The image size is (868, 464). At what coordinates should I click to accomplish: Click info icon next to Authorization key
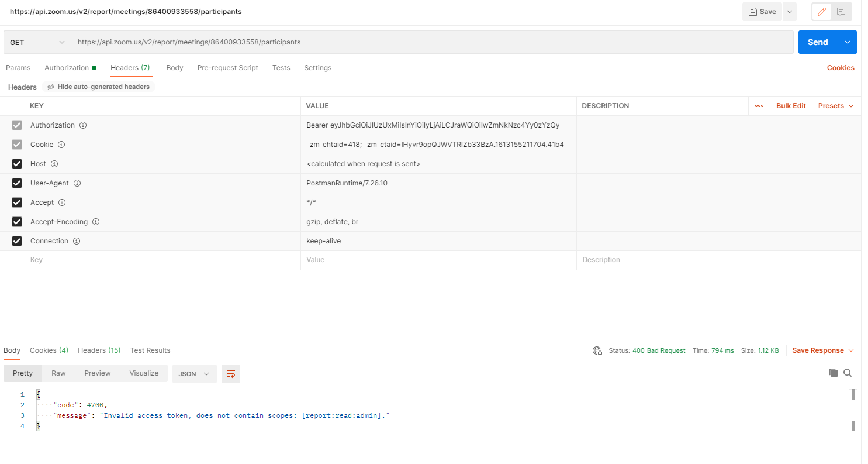click(83, 125)
